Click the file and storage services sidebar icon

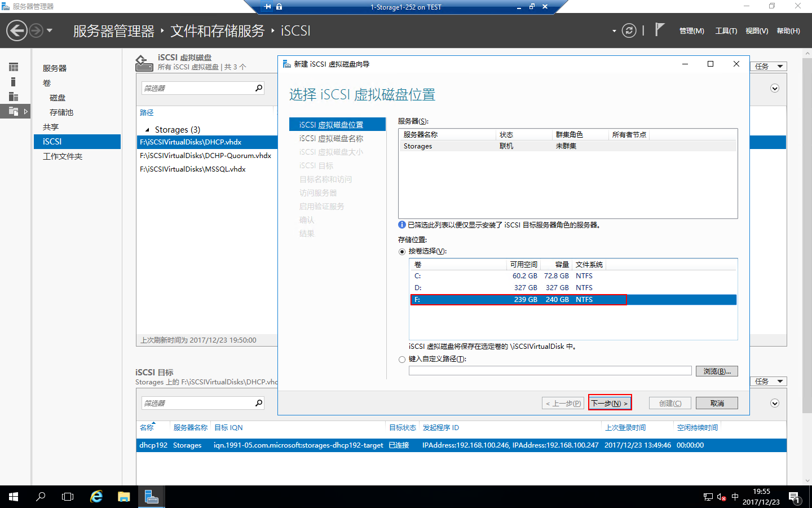pyautogui.click(x=14, y=111)
